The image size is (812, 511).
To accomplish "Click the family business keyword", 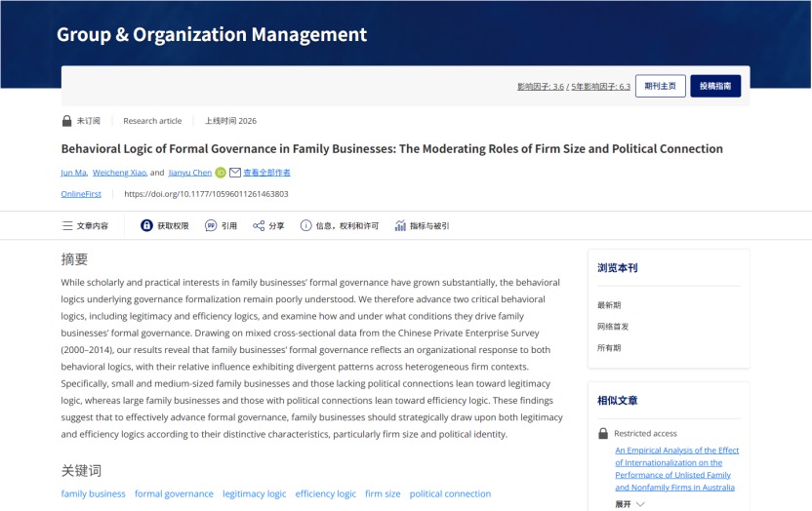I will (94, 493).
